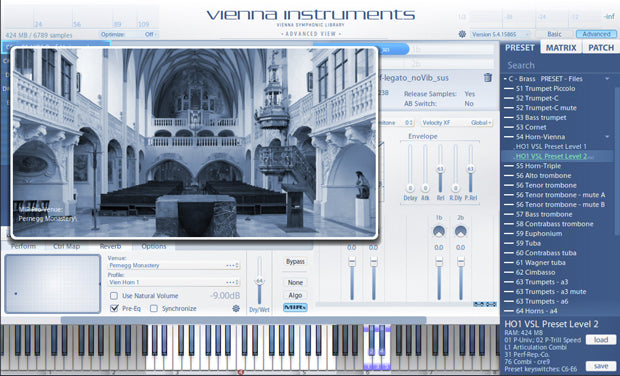This screenshot has height=376, width=620.
Task: Select 53 Cornet preset folder
Action: tap(531, 127)
